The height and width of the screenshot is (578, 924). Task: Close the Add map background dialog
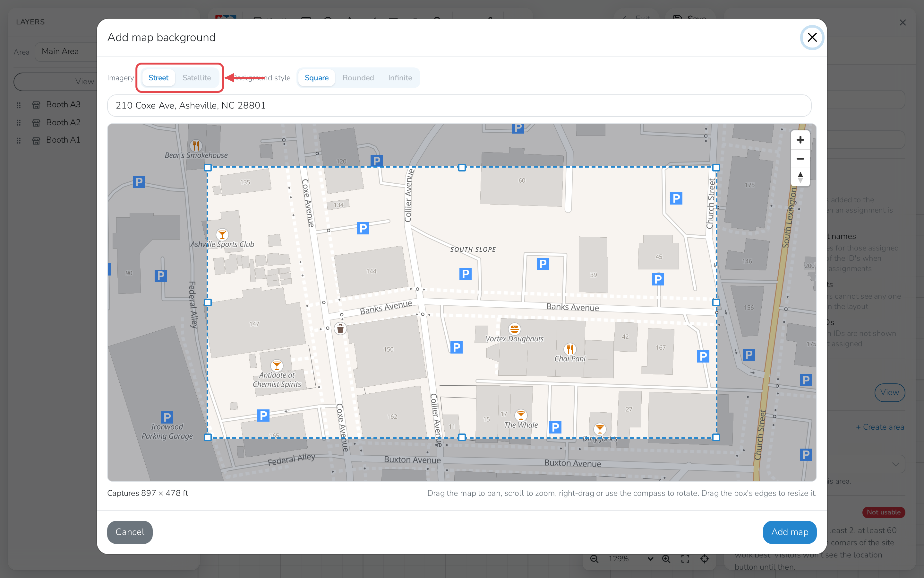tap(812, 38)
